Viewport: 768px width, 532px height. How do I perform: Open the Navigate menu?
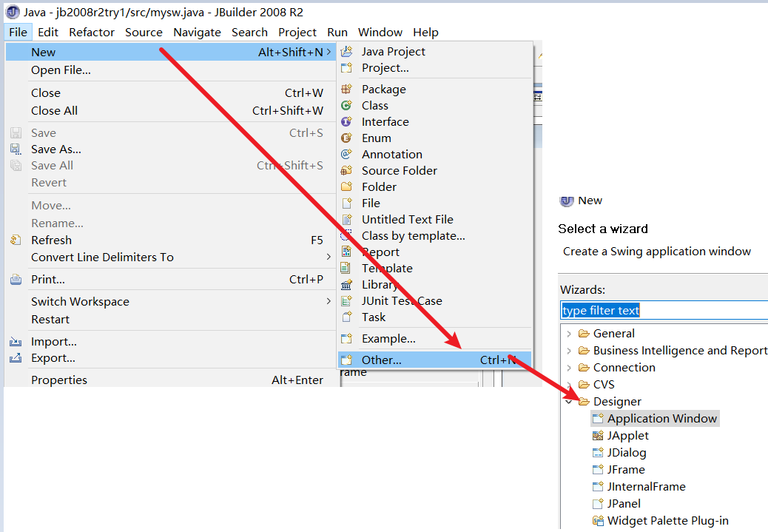(x=197, y=33)
